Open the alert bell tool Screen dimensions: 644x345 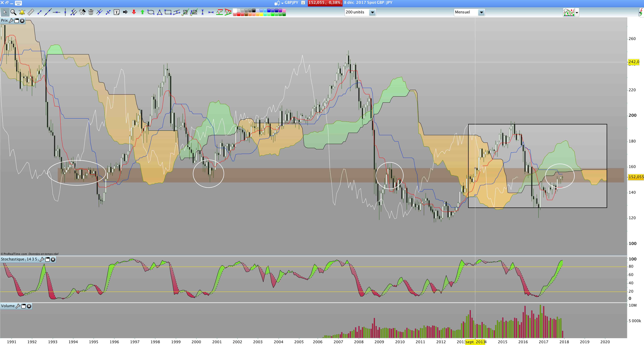(x=22, y=12)
